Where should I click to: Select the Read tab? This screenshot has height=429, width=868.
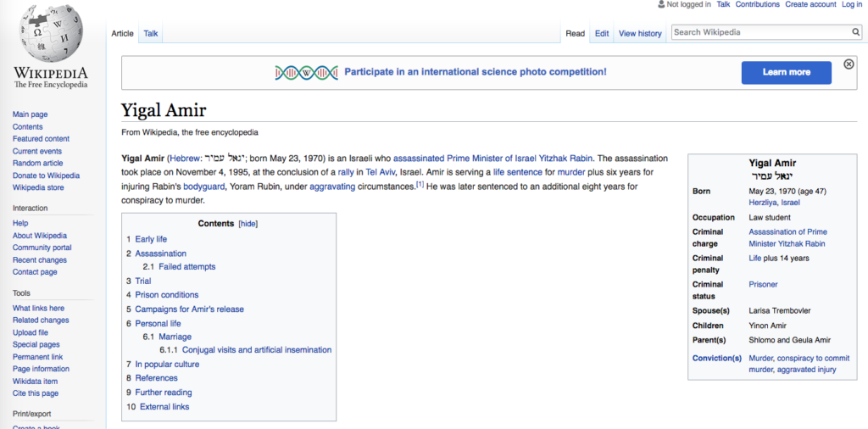[576, 33]
